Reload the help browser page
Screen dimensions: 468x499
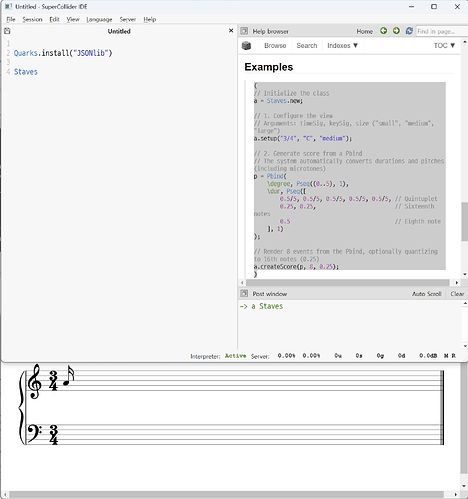[x=409, y=31]
